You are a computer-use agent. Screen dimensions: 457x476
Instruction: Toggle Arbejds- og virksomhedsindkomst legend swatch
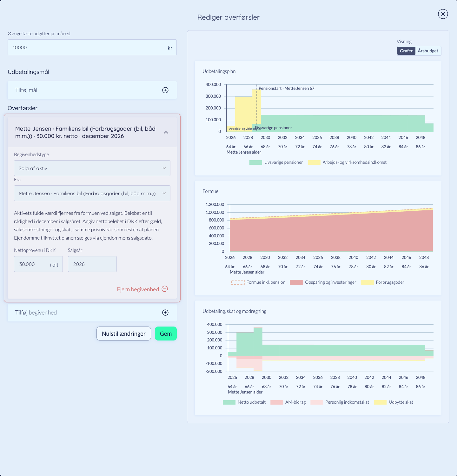click(x=314, y=162)
